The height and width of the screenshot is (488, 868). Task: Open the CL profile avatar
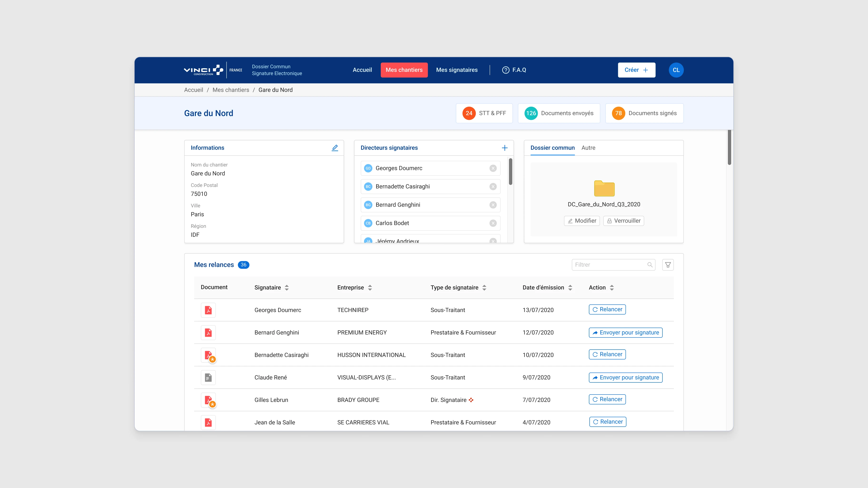coord(676,70)
